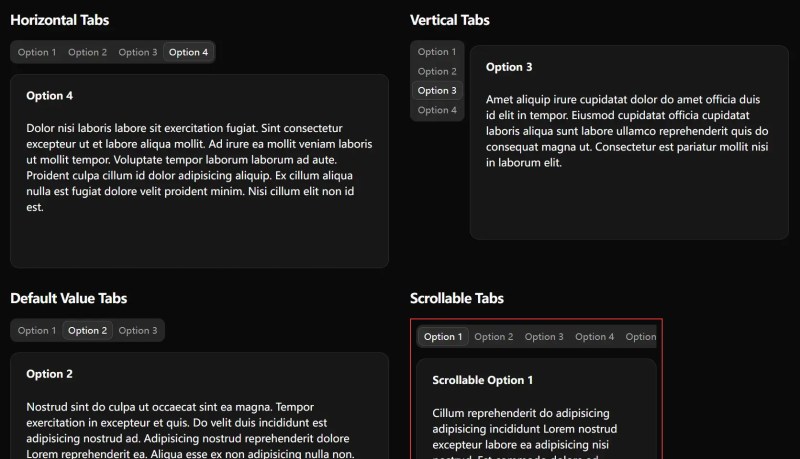Choose Option 4 in Scrollable Tabs
The height and width of the screenshot is (459, 800).
pyautogui.click(x=594, y=337)
